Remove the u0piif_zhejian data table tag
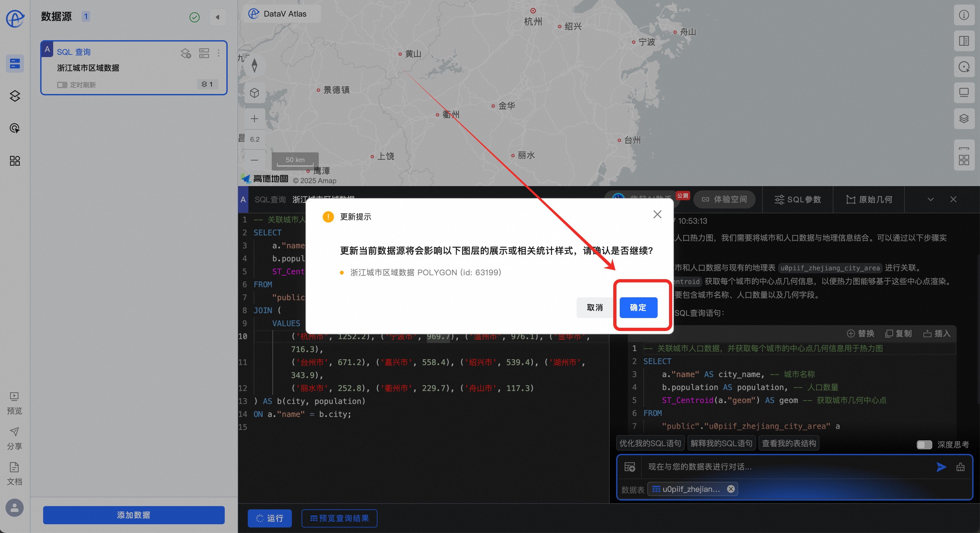Image resolution: width=980 pixels, height=533 pixels. coord(730,489)
